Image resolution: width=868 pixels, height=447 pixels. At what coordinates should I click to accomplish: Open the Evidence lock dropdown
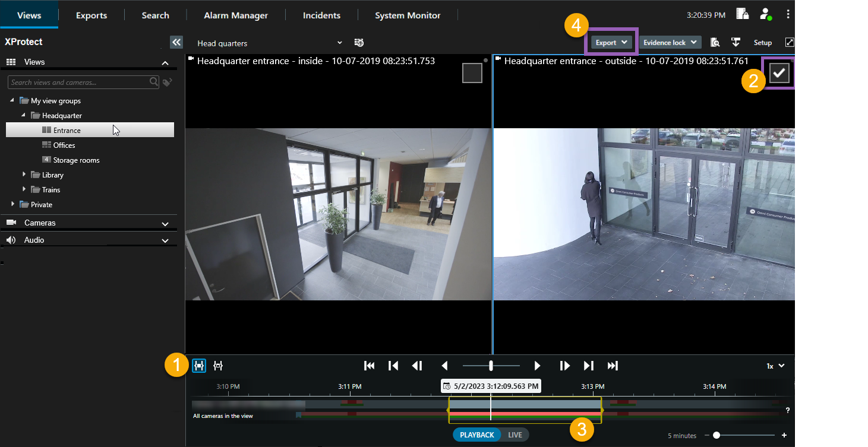click(x=670, y=42)
